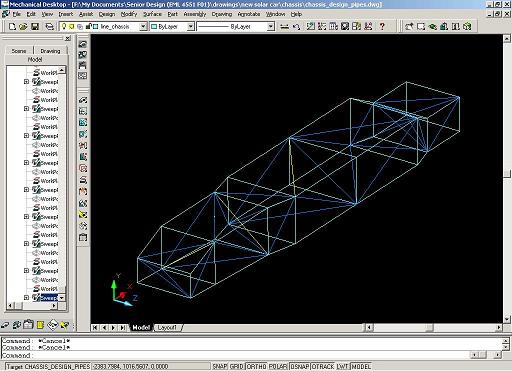Image resolution: width=512 pixels, height=372 pixels.
Task: Click the Layers manager icon beside Save
Action: tap(49, 26)
